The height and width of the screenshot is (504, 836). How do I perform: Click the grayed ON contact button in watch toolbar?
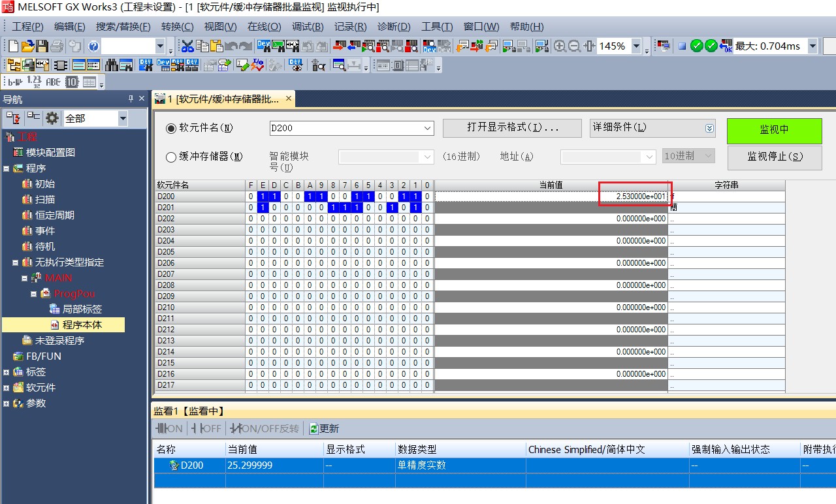tap(170, 428)
